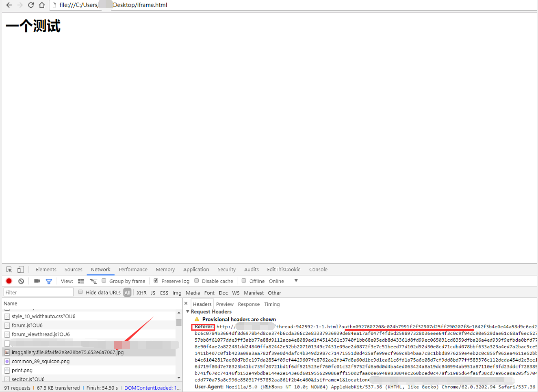Click the request list scrollbar down arrow
This screenshot has width=538, height=392.
click(179, 378)
